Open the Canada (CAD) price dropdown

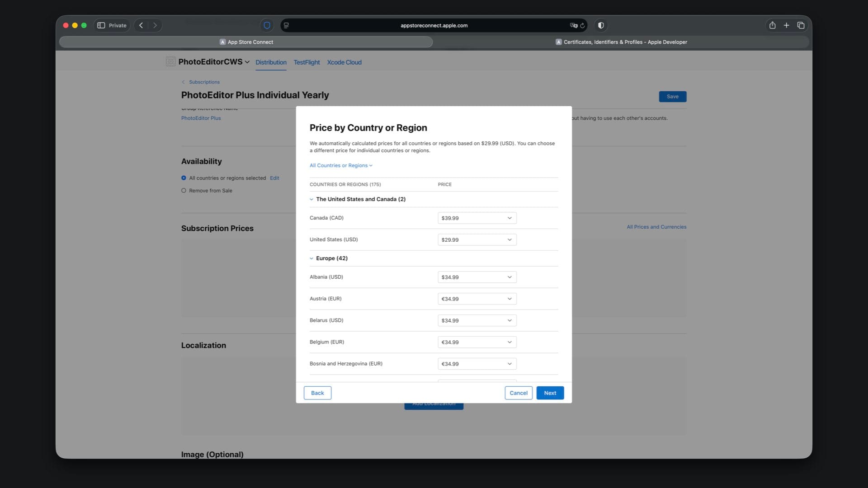click(x=476, y=218)
